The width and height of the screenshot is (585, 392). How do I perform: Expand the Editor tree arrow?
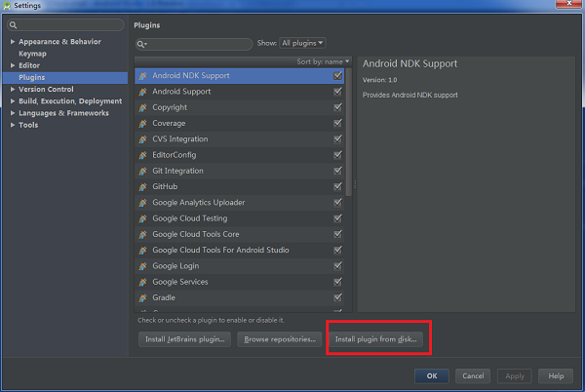13,65
